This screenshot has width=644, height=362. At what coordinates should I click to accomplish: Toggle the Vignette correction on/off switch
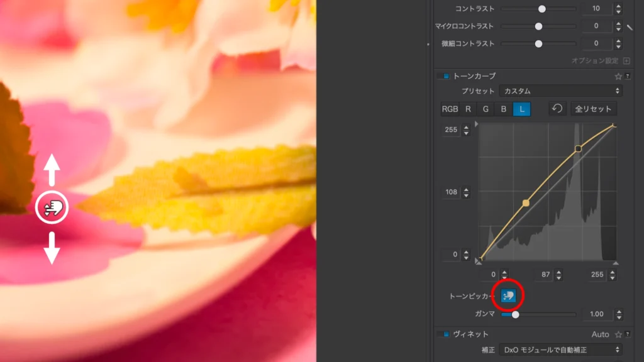445,334
